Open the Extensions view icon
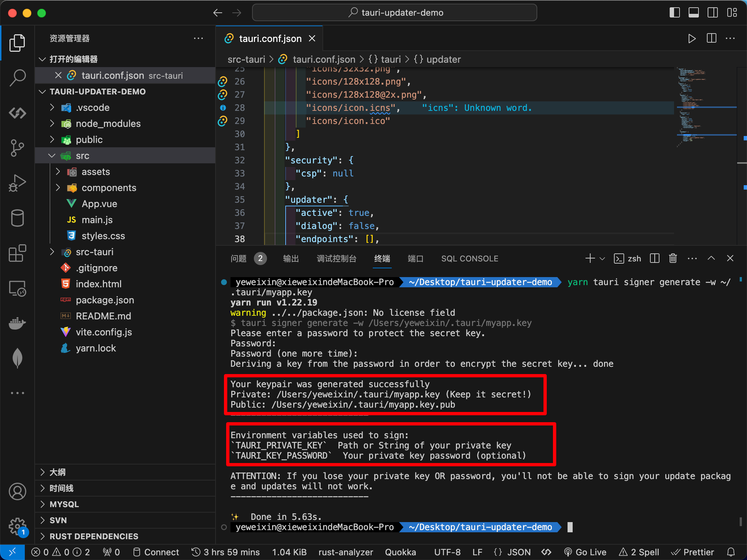 tap(17, 253)
